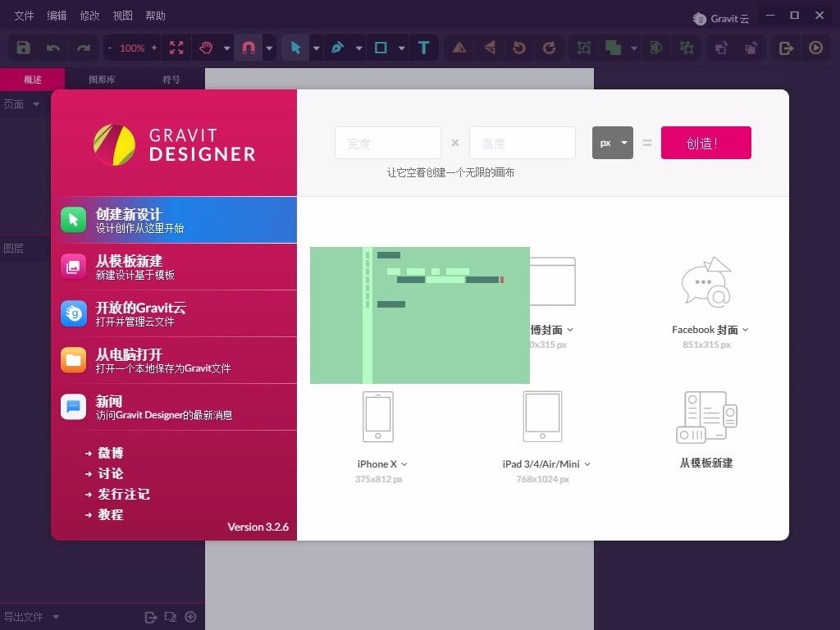Open the boolean operations dropdown arrow

coord(634,48)
